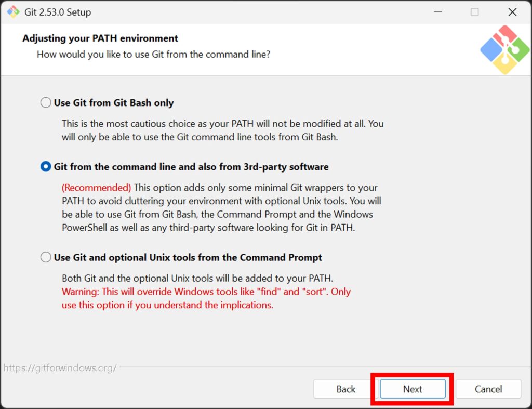Close the Git Setup window
The image size is (532, 409).
[512, 12]
